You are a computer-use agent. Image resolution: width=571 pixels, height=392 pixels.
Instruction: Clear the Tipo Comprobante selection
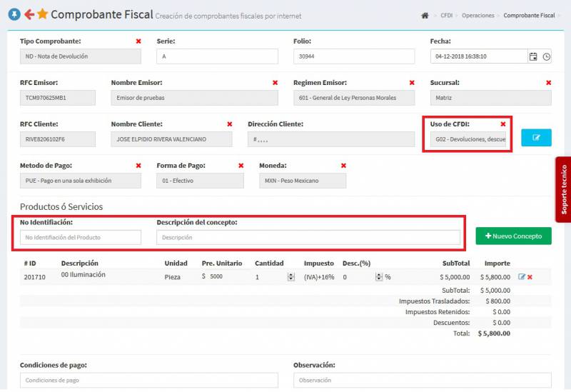pyautogui.click(x=138, y=41)
